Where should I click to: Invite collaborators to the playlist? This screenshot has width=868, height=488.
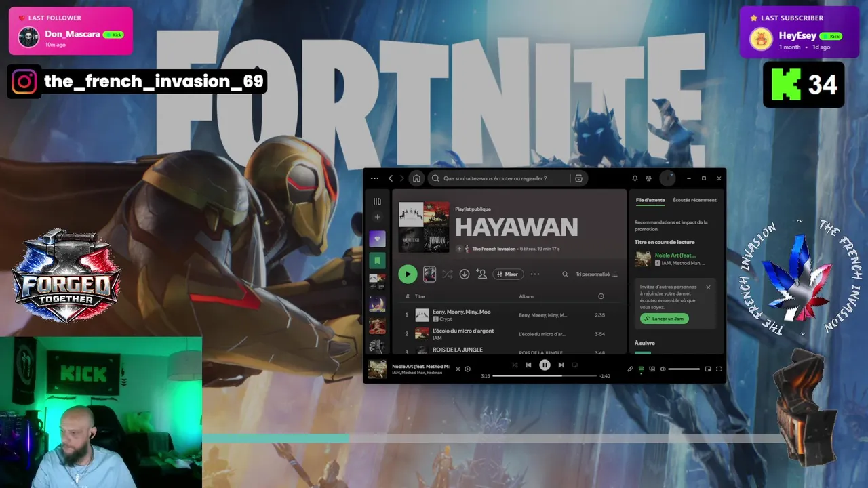pyautogui.click(x=481, y=274)
